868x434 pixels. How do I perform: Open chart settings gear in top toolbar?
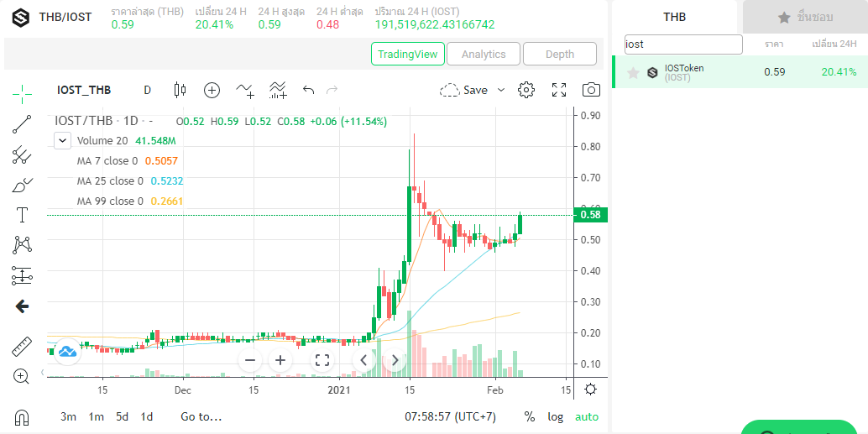click(526, 90)
